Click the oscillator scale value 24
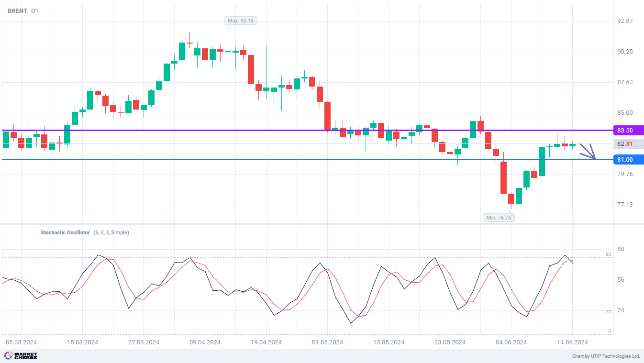Screen dimensions: 644x363 point(621,311)
